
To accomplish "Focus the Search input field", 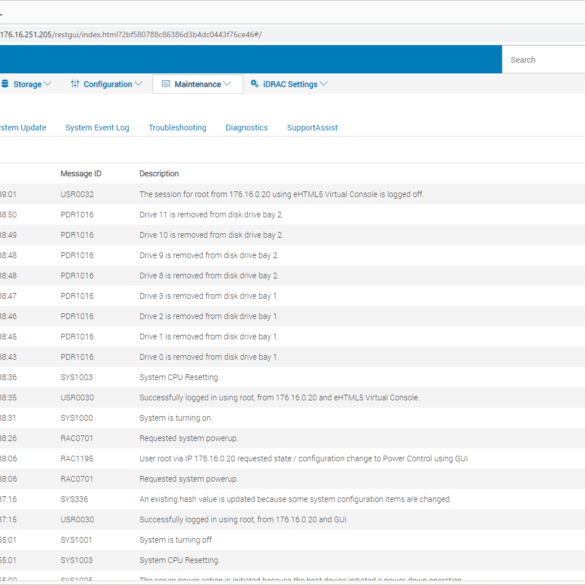I will coord(544,60).
